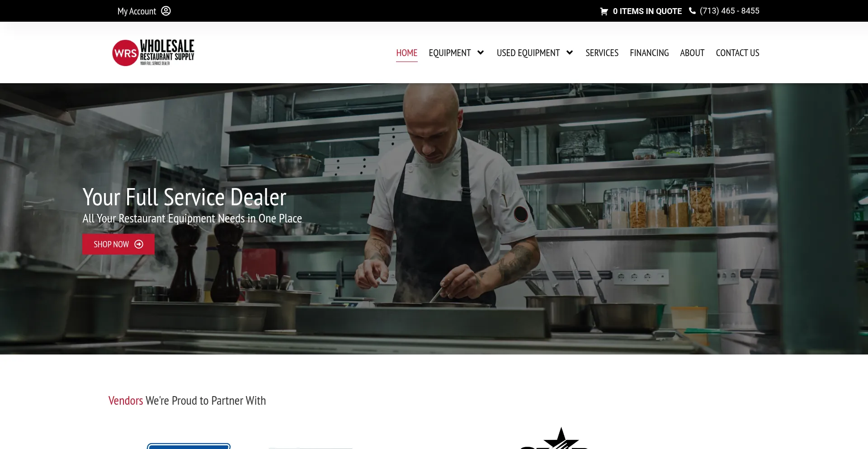This screenshot has height=449, width=868.
Task: Navigate to the Financing page
Action: [649, 53]
